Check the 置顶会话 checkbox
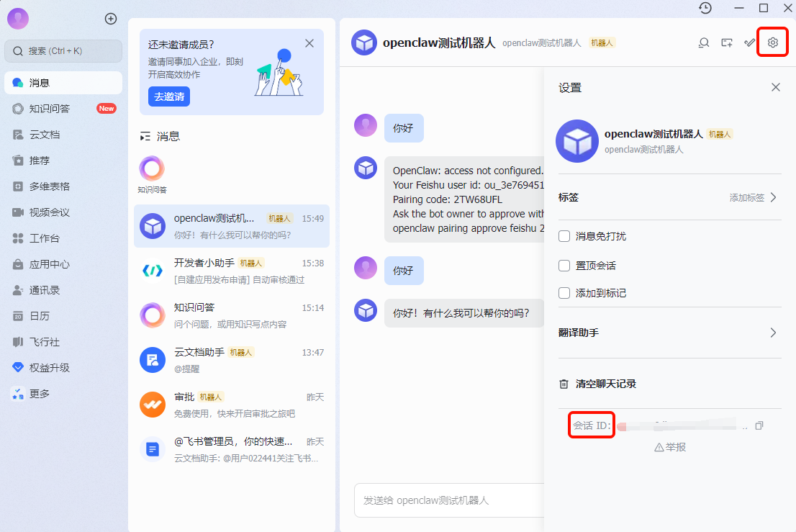Image resolution: width=796 pixels, height=532 pixels. tap(564, 266)
